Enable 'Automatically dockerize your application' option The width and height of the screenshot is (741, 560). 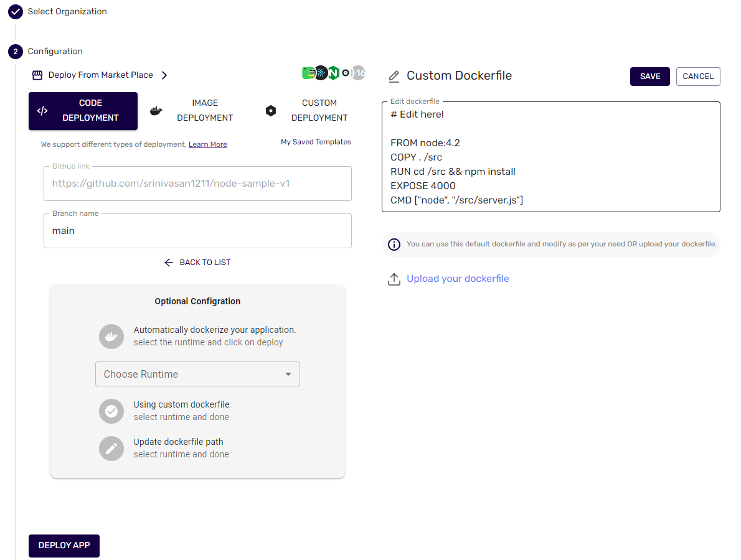(x=111, y=337)
